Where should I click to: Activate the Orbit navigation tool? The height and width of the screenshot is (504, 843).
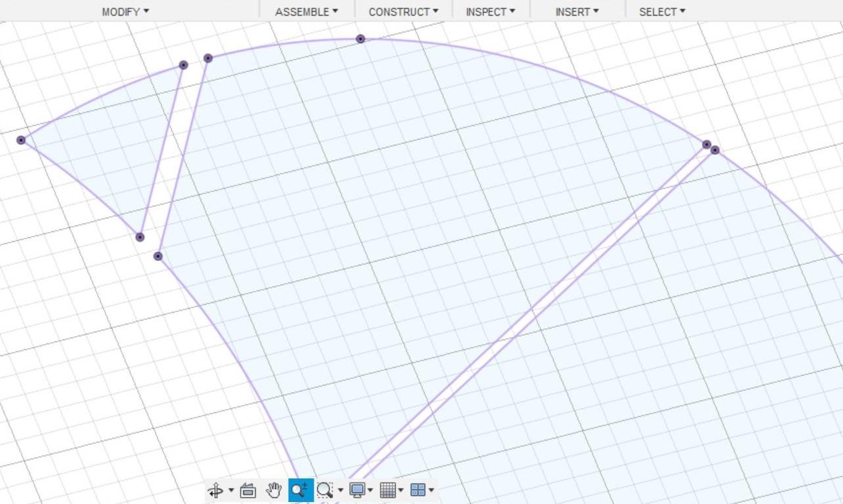click(x=215, y=490)
